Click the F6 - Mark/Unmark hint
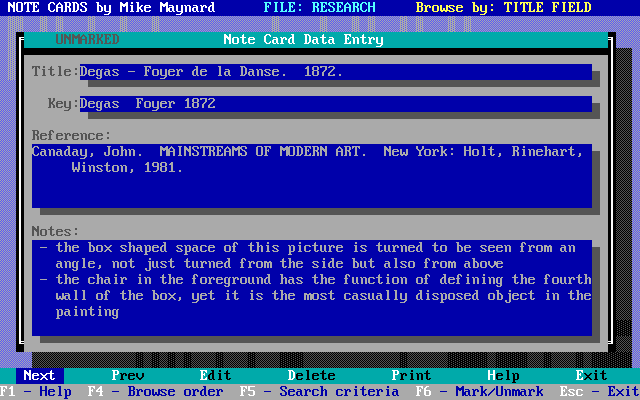Screen dimensions: 640x400 [x=480, y=392]
